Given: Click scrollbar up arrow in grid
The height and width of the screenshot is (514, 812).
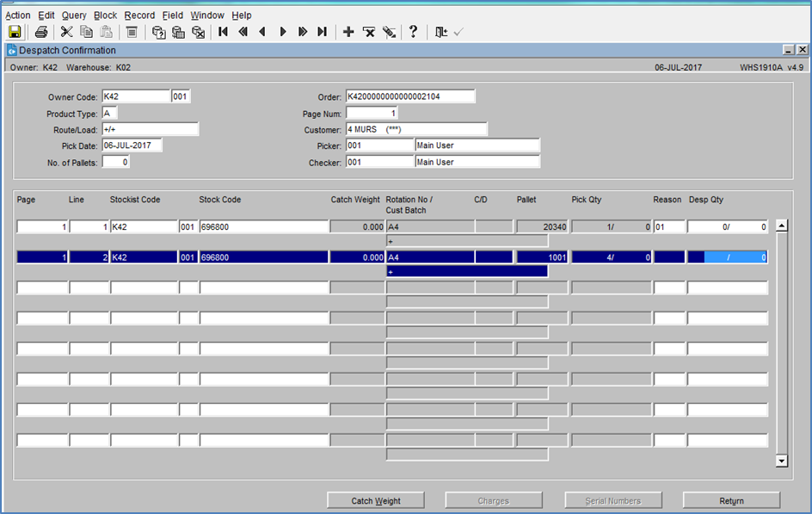Looking at the screenshot, I should (782, 226).
